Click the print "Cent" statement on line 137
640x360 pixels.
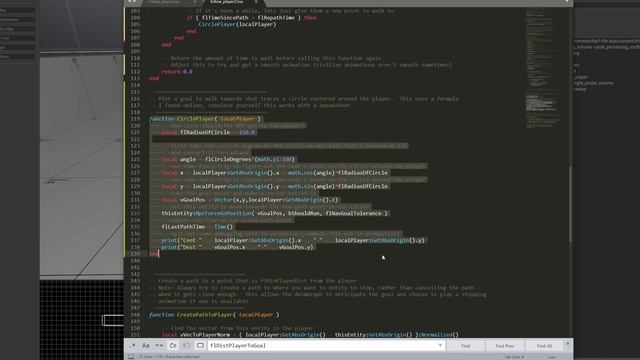[x=293, y=240]
